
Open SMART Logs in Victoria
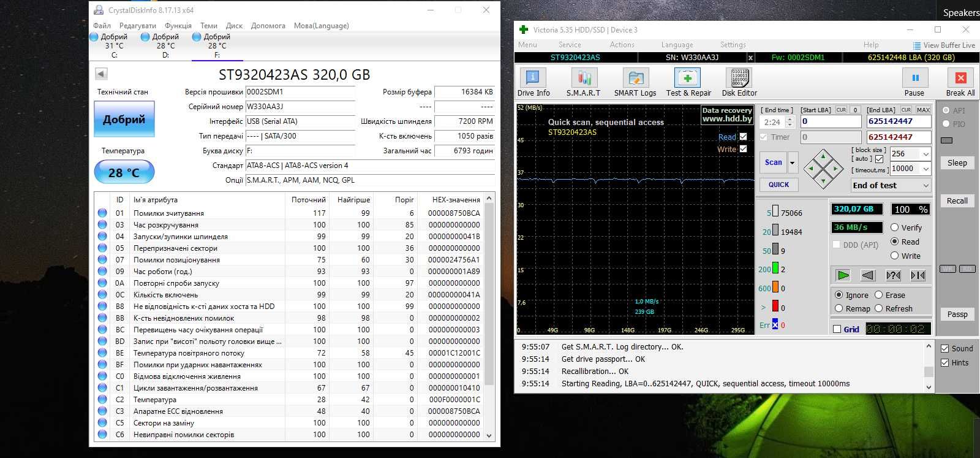pyautogui.click(x=635, y=82)
